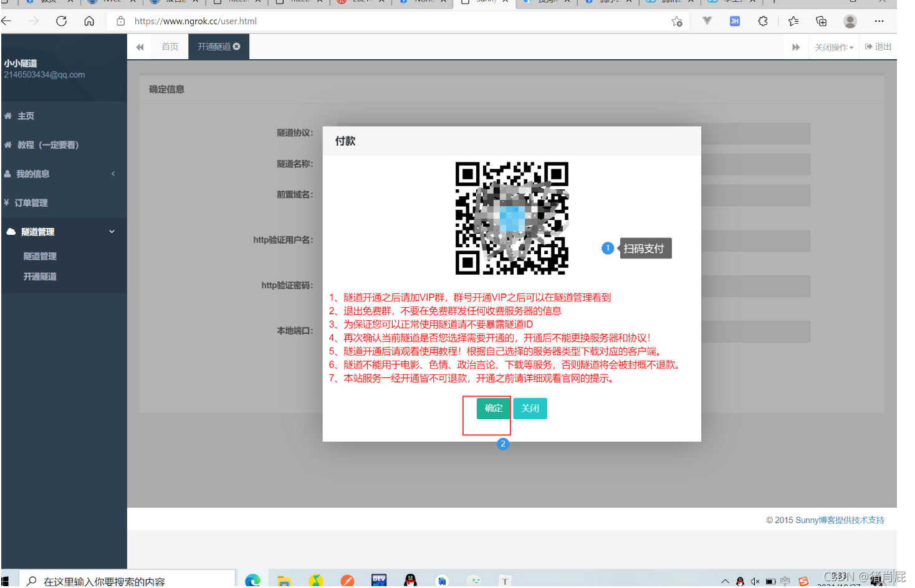Click the arrow beside 我的信息
915x588 pixels.
(113, 174)
